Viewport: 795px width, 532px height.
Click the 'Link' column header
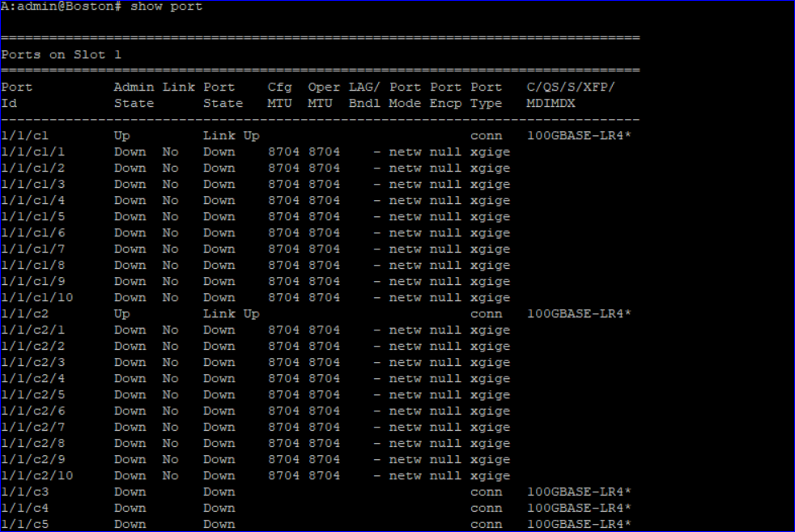tap(180, 87)
